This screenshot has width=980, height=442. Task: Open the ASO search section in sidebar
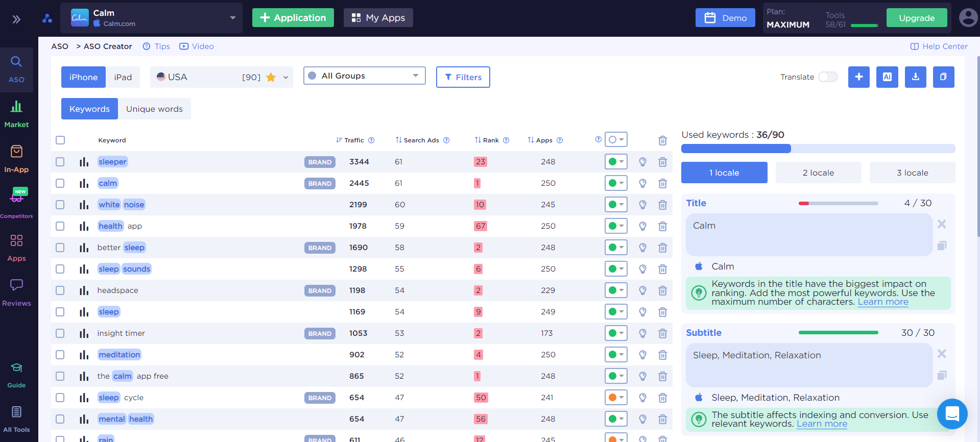click(x=16, y=69)
